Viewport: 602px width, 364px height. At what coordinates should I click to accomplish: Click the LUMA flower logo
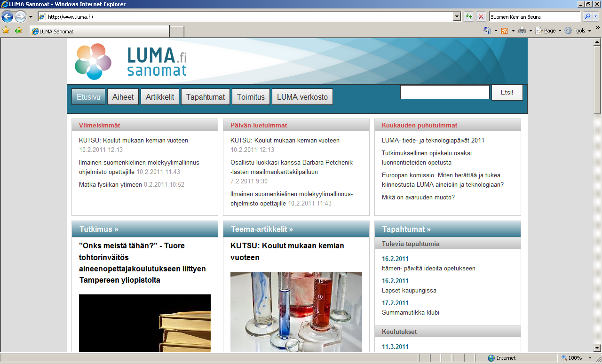coord(93,62)
